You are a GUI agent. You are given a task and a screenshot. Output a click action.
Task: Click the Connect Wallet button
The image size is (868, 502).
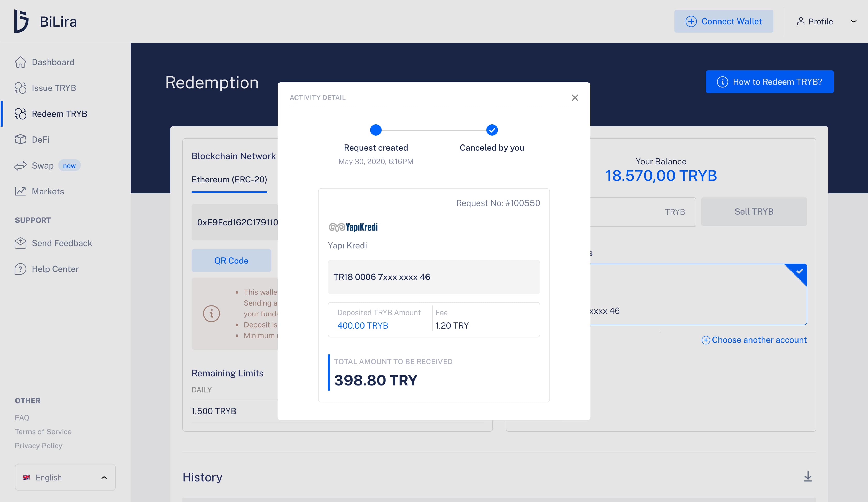(723, 21)
